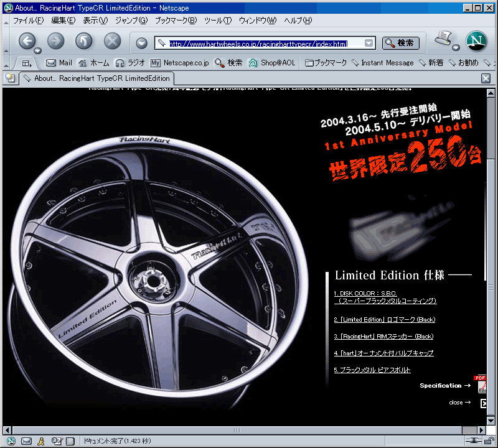498x448 pixels.
Task: Reload the current page
Action: [84, 41]
